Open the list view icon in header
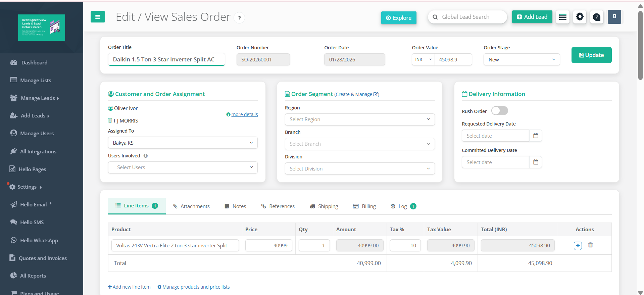The height and width of the screenshot is (295, 644). point(563,17)
